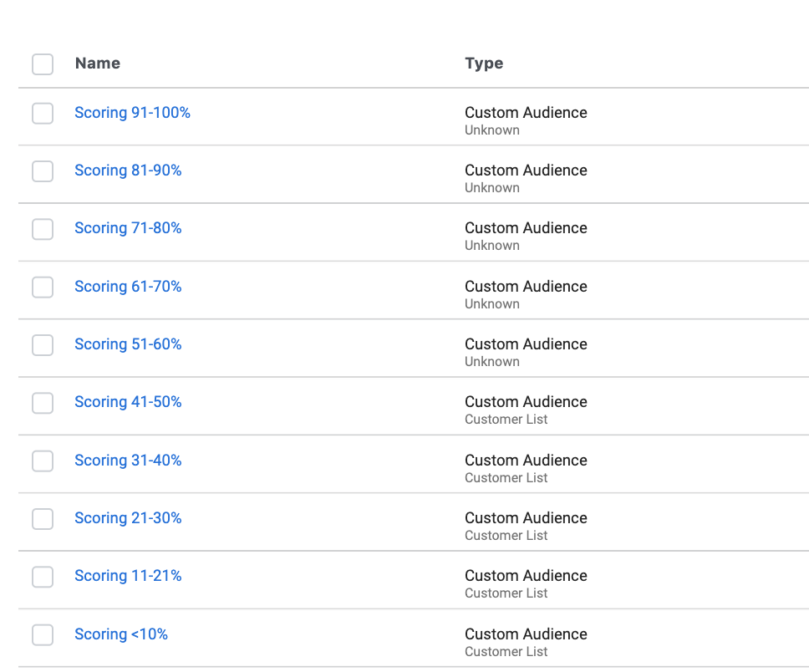The image size is (809, 672).
Task: Select the checkbox for Scoring 51-60%
Action: pyautogui.click(x=43, y=345)
